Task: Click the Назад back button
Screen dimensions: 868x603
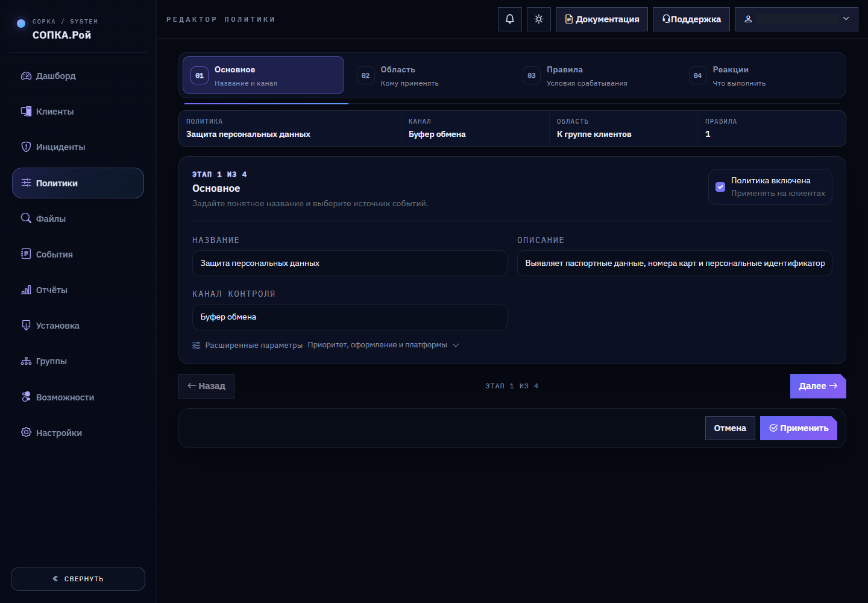Action: (x=206, y=386)
